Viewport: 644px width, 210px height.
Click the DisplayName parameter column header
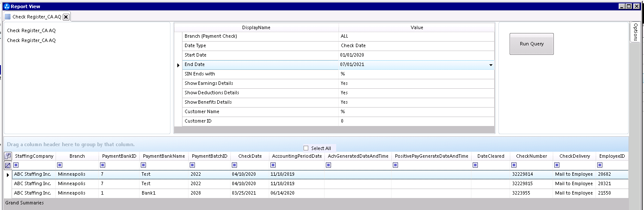[256, 27]
